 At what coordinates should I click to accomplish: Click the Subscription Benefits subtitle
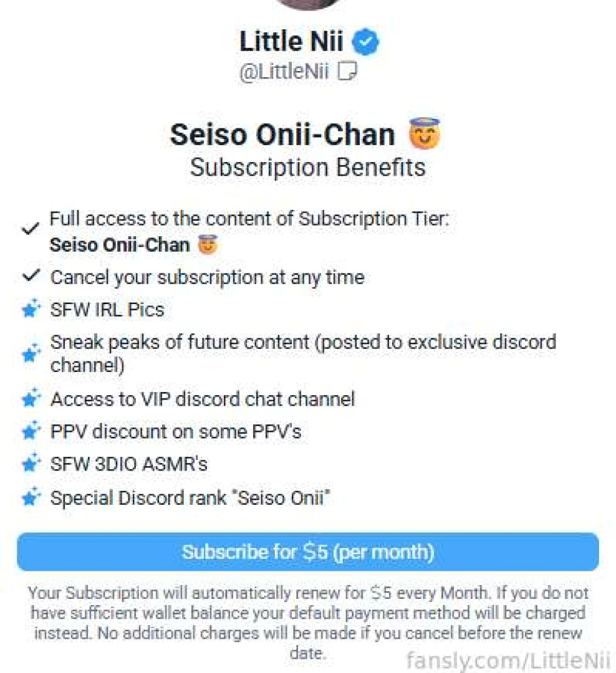click(x=308, y=166)
